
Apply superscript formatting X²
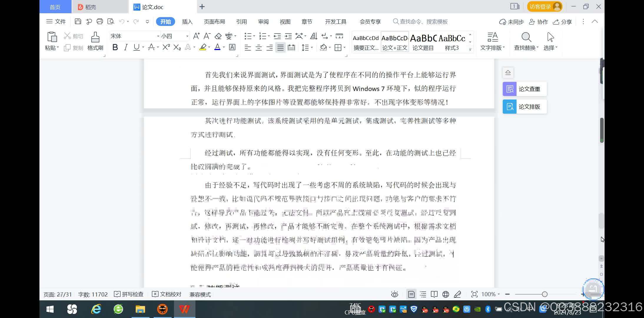[x=165, y=47]
